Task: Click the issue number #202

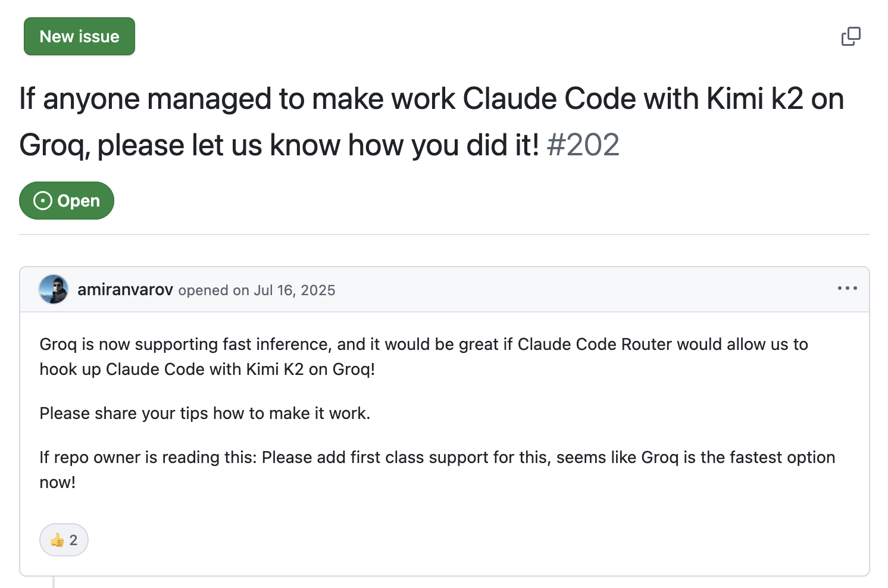Action: [x=583, y=145]
